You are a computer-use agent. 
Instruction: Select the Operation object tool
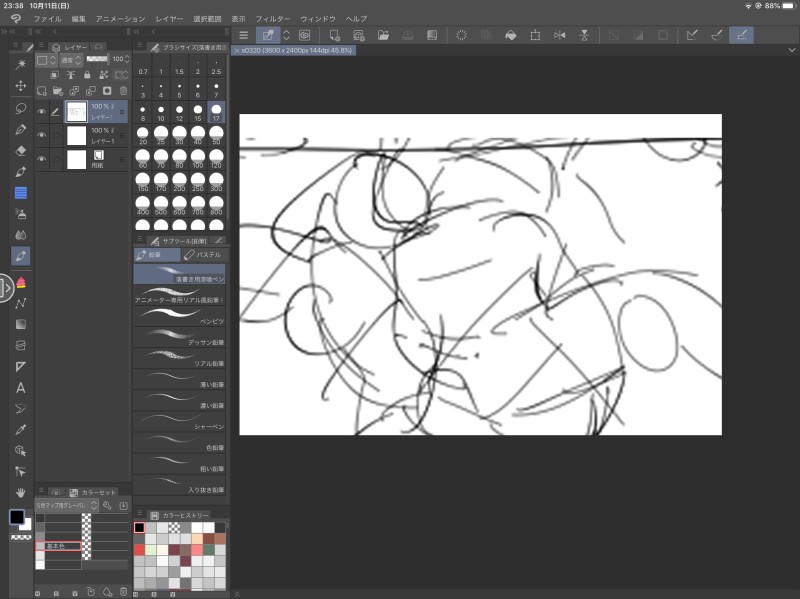(20, 451)
